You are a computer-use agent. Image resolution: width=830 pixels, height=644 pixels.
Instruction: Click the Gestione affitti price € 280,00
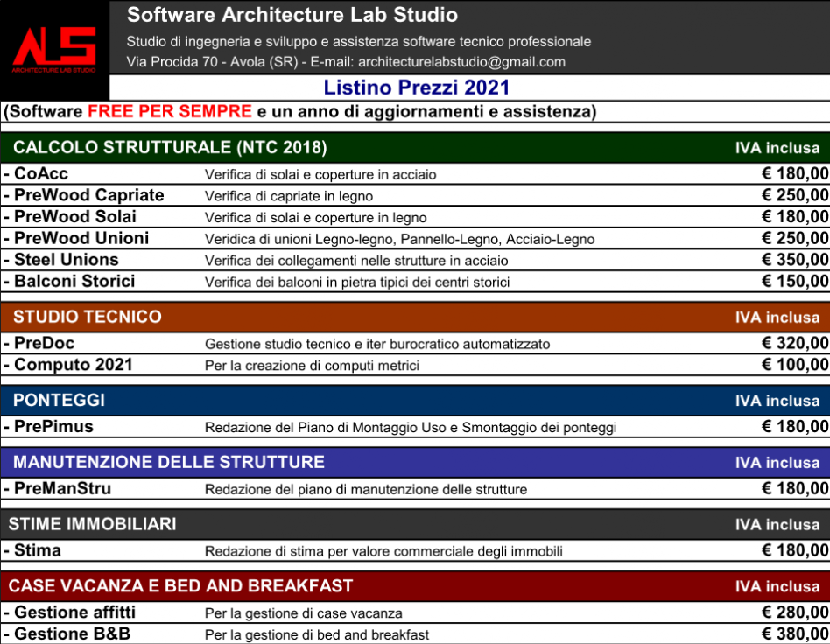pyautogui.click(x=795, y=612)
